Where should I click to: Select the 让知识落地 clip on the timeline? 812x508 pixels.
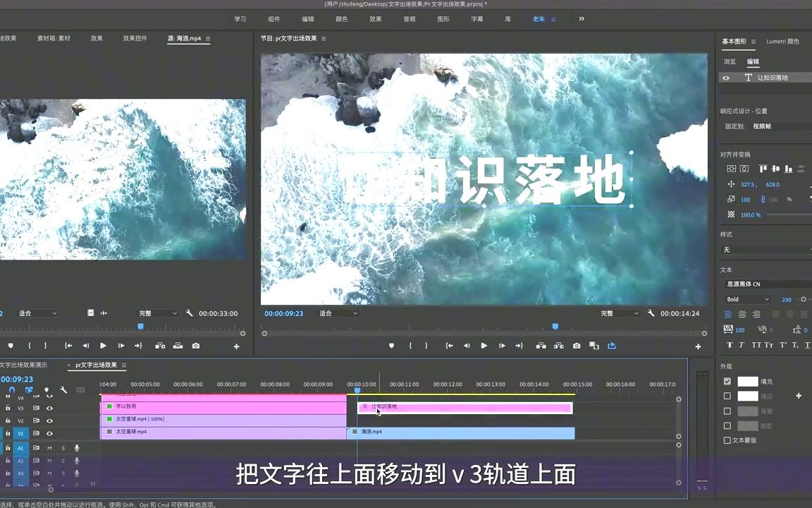465,407
